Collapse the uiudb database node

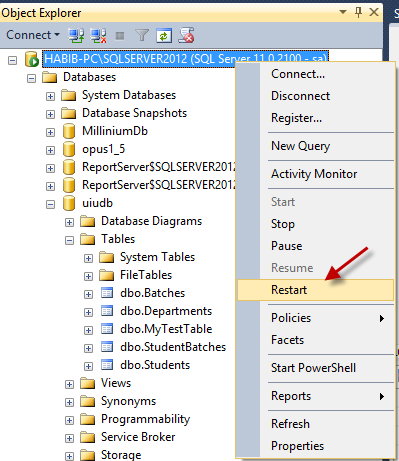[50, 204]
